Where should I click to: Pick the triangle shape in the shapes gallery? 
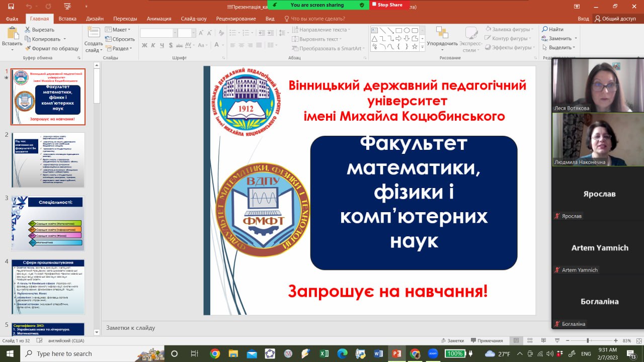[374, 38]
